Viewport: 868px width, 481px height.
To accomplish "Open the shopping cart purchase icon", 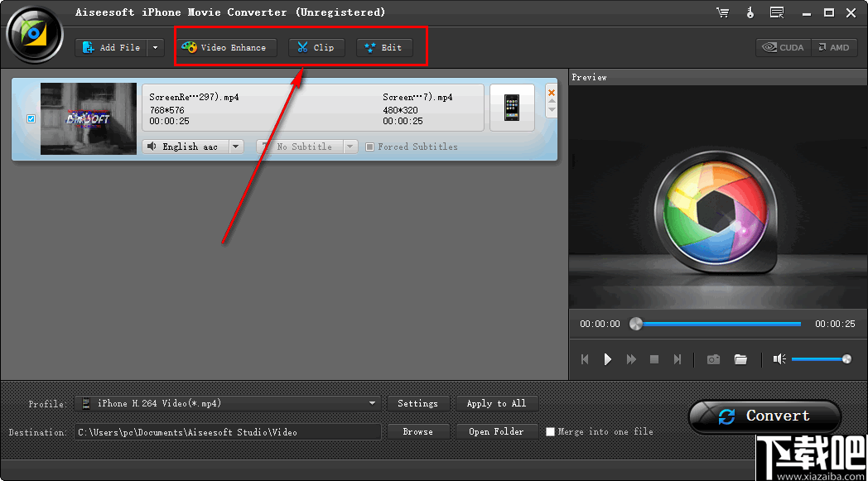I will [x=722, y=12].
